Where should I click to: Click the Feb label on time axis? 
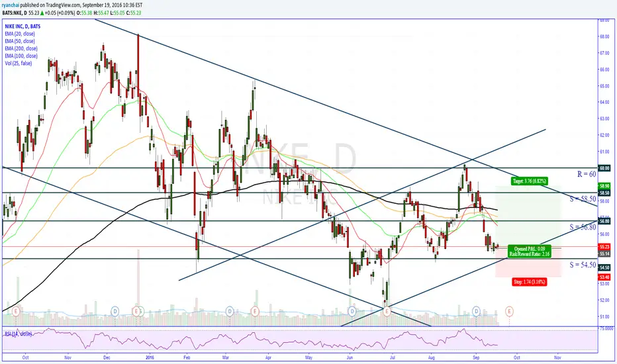point(187,357)
